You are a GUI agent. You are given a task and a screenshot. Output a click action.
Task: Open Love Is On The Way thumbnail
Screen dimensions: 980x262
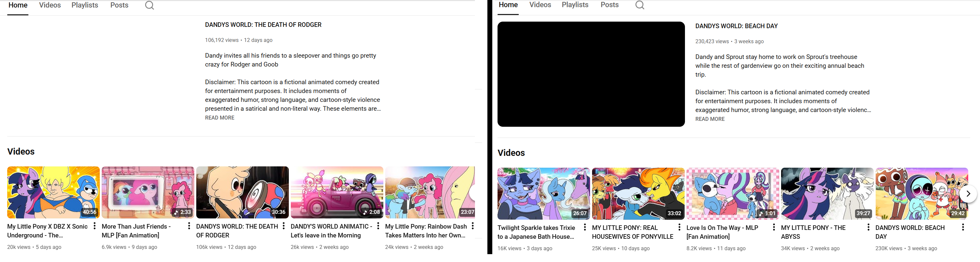733,194
